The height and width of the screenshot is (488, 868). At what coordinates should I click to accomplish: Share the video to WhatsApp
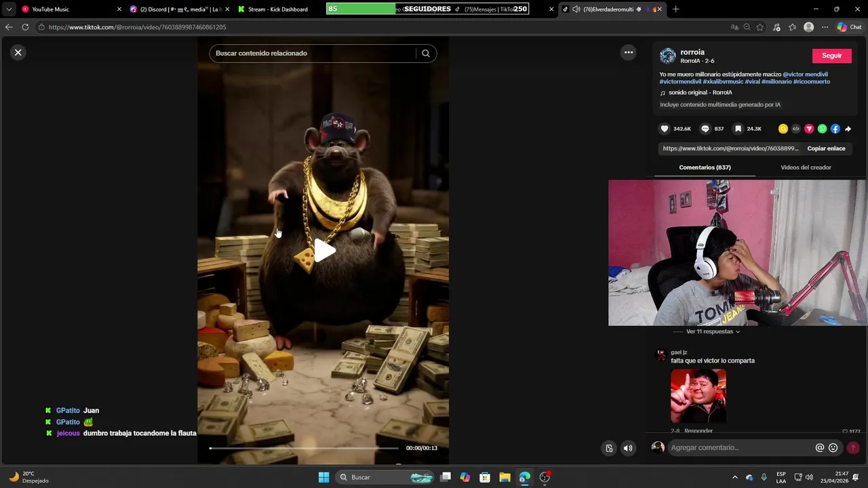coord(822,129)
